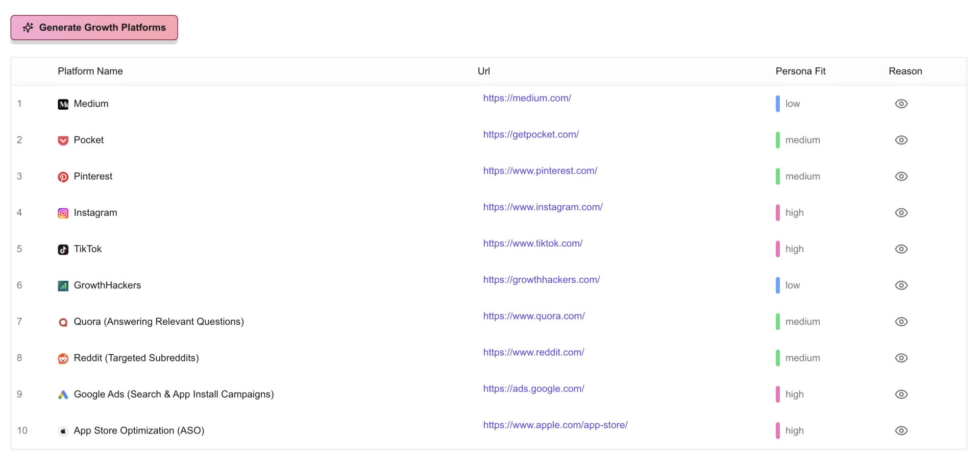Open the ads.google.com link

pyautogui.click(x=534, y=389)
